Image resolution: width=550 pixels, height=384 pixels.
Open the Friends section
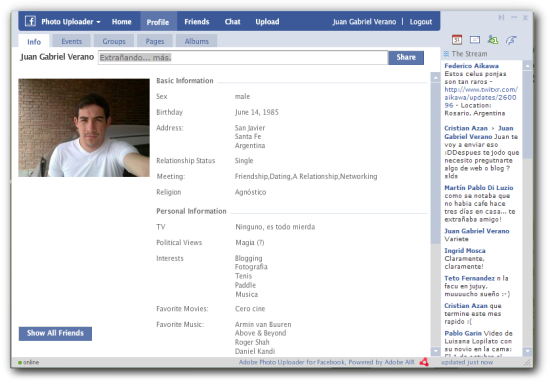click(x=197, y=22)
